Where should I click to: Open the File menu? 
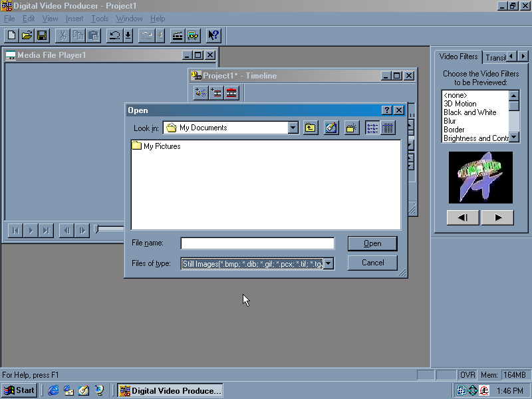click(9, 19)
